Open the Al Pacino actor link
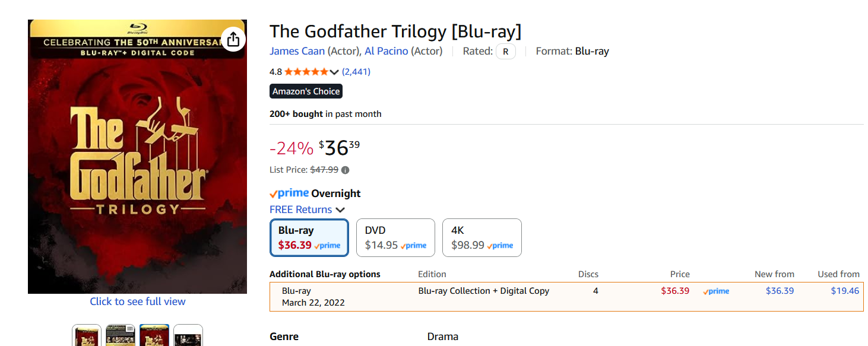The width and height of the screenshot is (868, 346). coord(387,51)
